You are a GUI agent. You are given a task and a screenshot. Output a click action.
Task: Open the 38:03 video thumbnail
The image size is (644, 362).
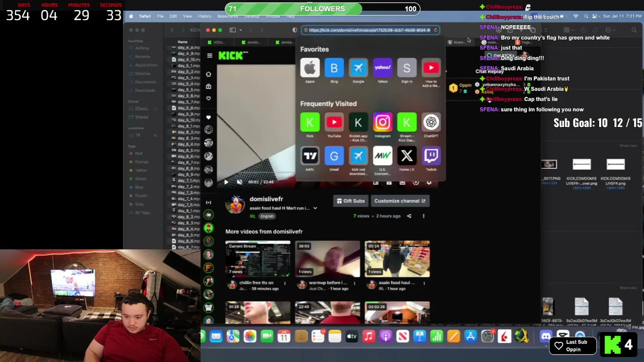[x=328, y=259]
